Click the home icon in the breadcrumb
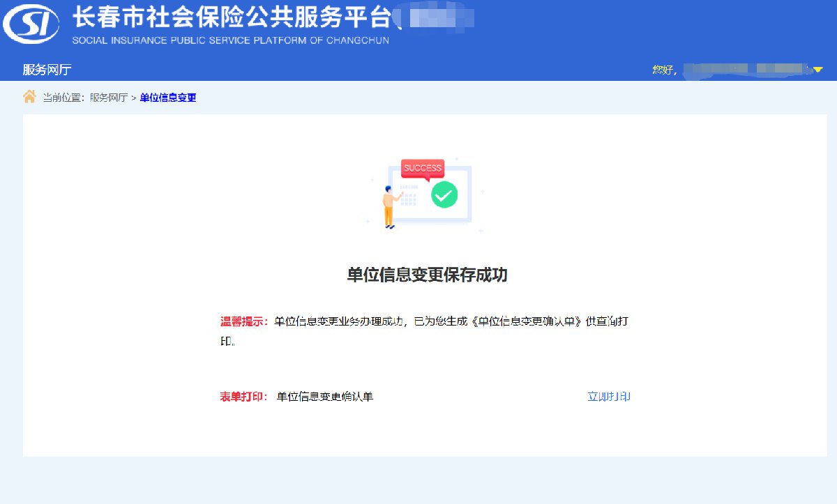The width and height of the screenshot is (837, 504). point(29,97)
